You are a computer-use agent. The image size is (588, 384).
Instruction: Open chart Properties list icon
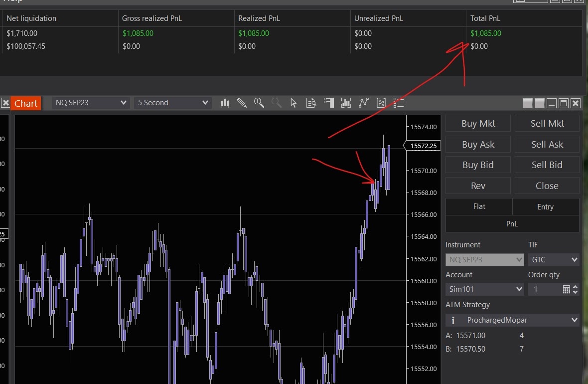(x=398, y=103)
